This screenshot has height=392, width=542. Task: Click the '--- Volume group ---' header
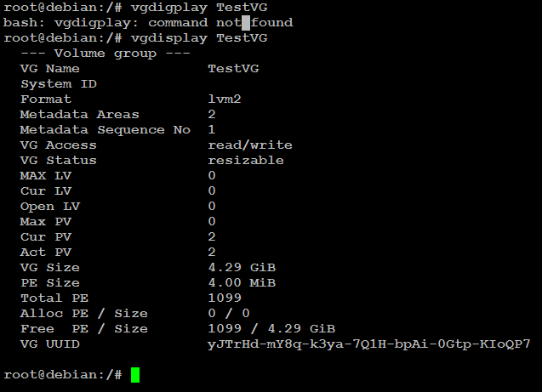click(106, 54)
